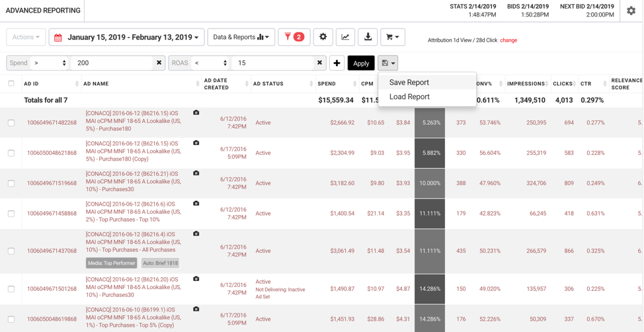
Task: Add a new filter with the plus button
Action: (337, 63)
